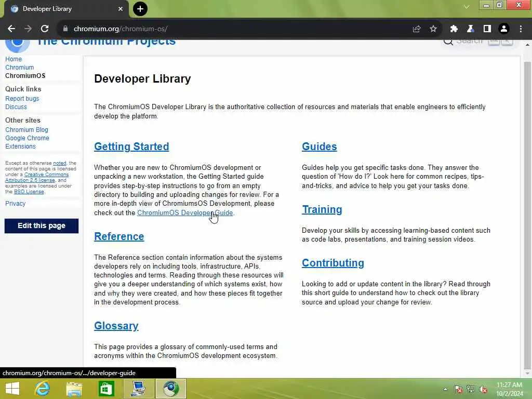The height and width of the screenshot is (399, 532).
Task: Click the tab search chevron
Action: click(467, 7)
